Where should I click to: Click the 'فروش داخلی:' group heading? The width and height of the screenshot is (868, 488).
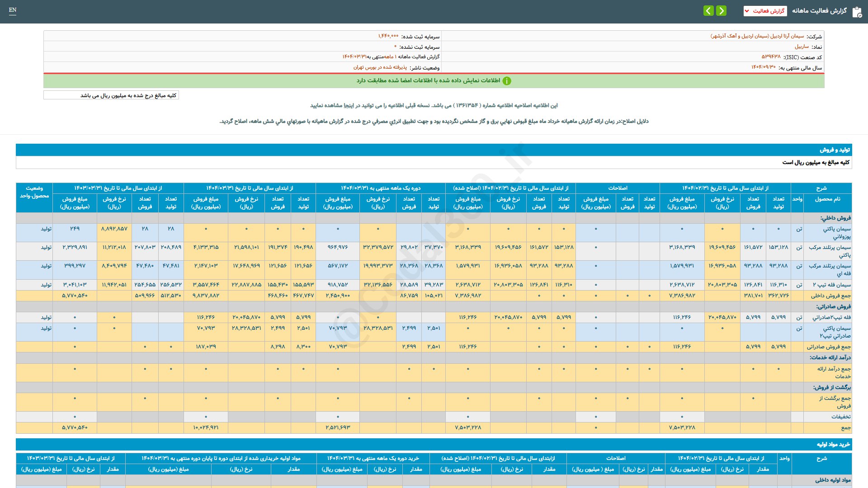(x=835, y=218)
